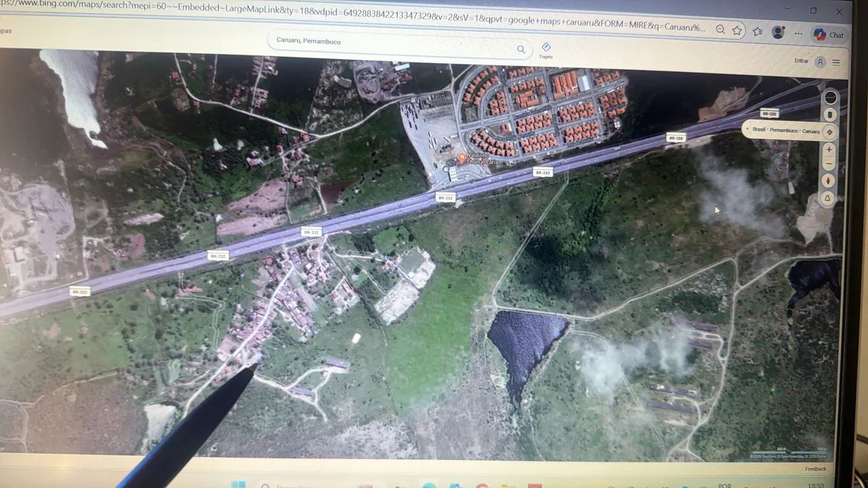Add page to favorites star icon
Viewport: 868px width, 488px height.
(737, 30)
